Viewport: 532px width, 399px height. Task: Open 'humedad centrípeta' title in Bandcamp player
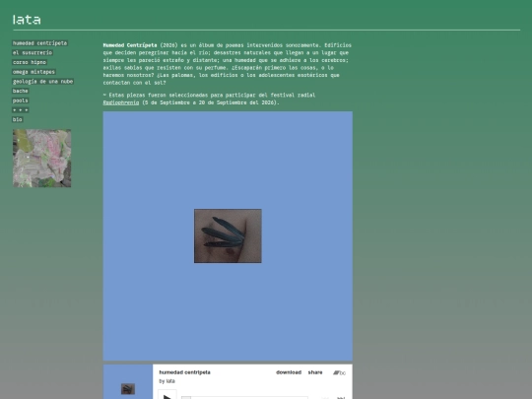(184, 372)
